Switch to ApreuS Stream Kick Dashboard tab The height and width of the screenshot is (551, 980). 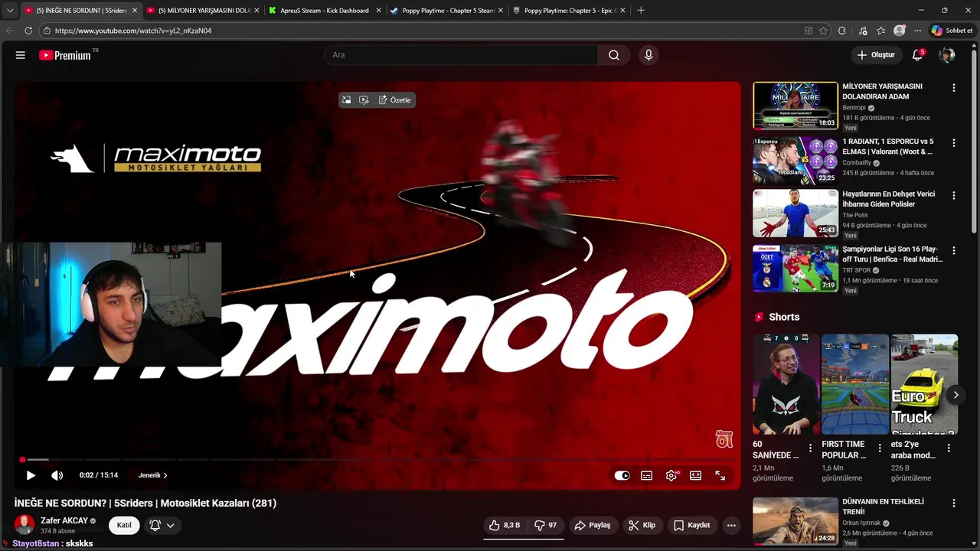coord(324,11)
